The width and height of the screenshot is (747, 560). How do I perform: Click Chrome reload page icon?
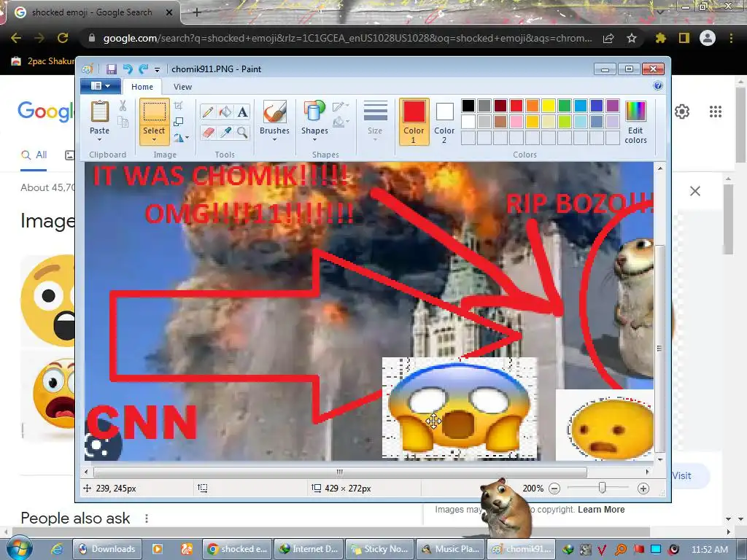pyautogui.click(x=63, y=38)
